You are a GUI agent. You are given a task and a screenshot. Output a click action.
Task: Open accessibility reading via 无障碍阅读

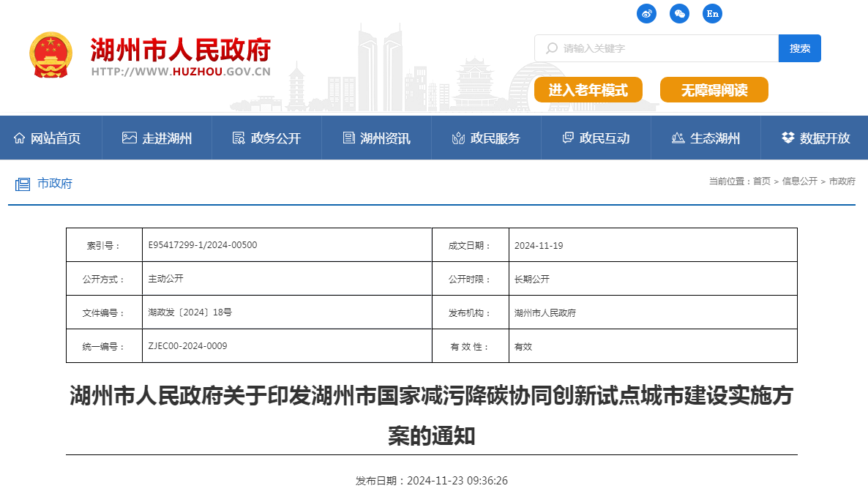click(714, 90)
